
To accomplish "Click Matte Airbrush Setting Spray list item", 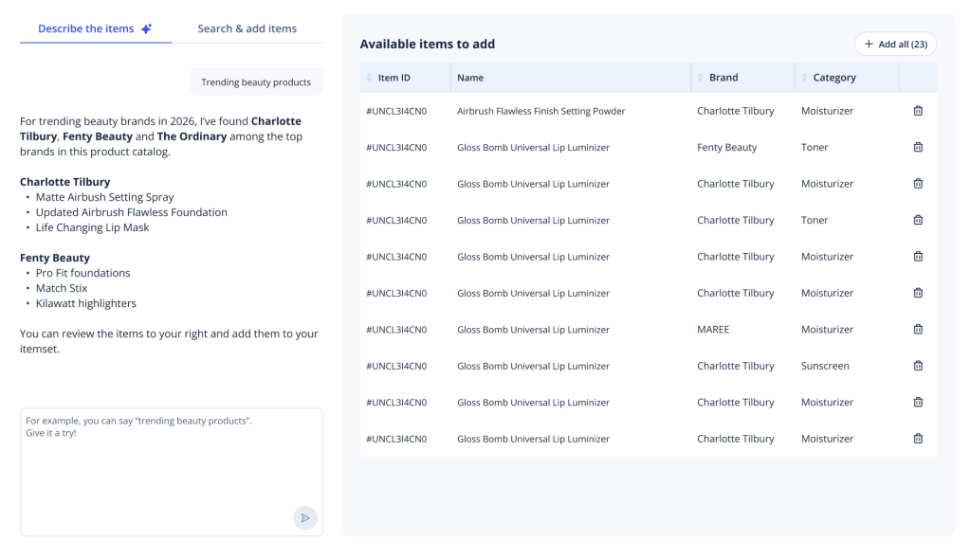I will [x=104, y=197].
